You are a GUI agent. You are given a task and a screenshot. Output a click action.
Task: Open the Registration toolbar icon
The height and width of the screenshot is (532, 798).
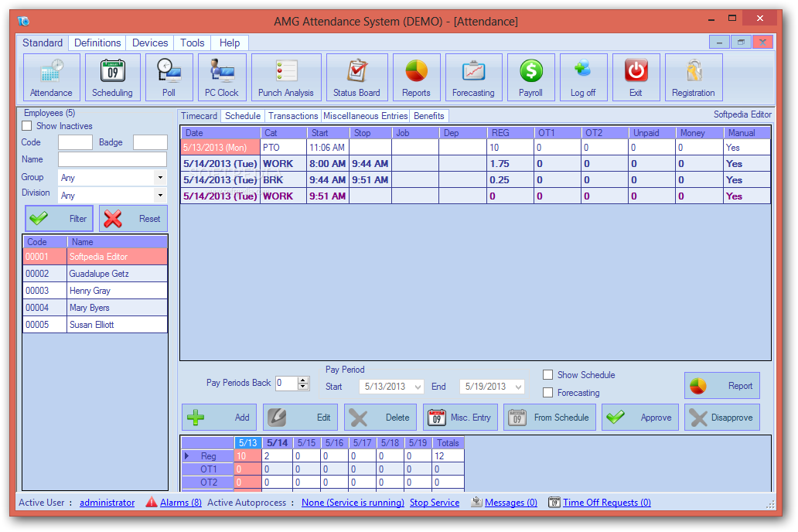pyautogui.click(x=694, y=77)
